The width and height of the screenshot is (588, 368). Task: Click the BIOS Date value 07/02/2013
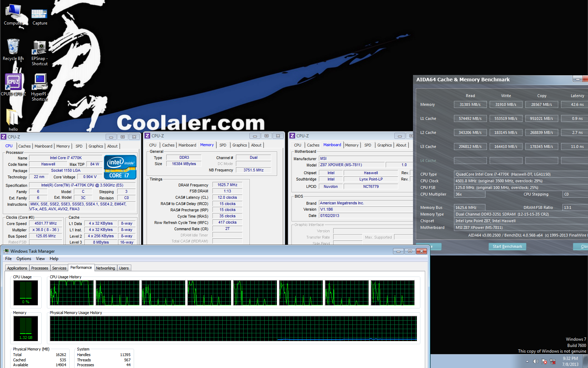[x=366, y=216]
